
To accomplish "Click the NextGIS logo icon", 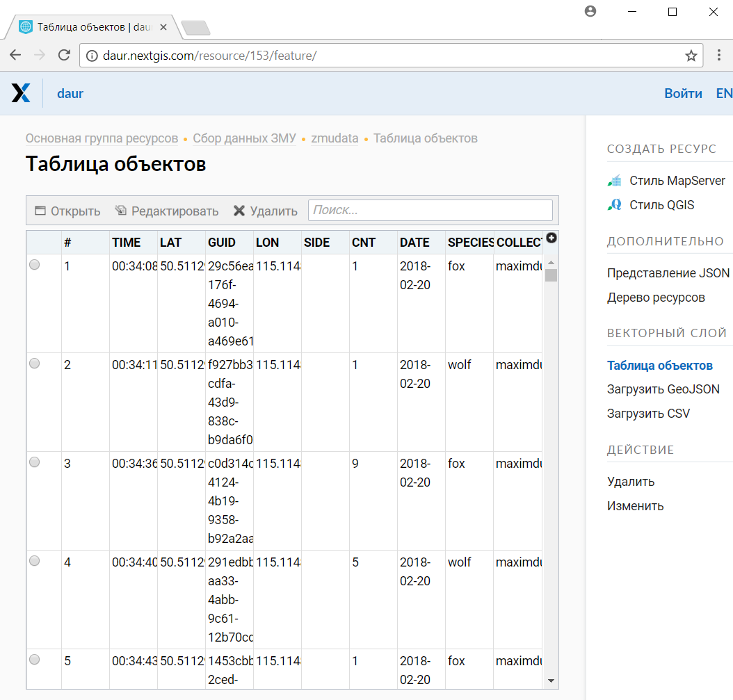I will (x=21, y=93).
